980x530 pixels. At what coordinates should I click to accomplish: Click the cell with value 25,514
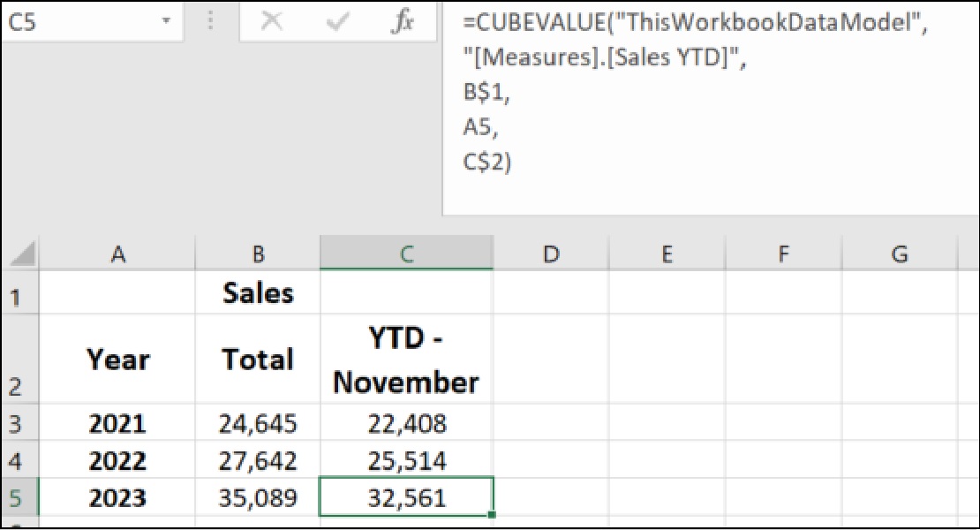click(x=406, y=460)
